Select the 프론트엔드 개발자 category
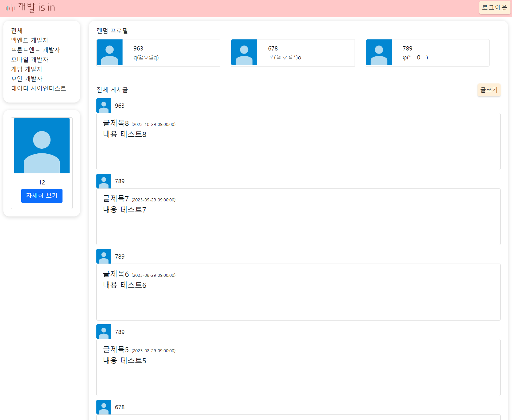The image size is (512, 420). (36, 50)
